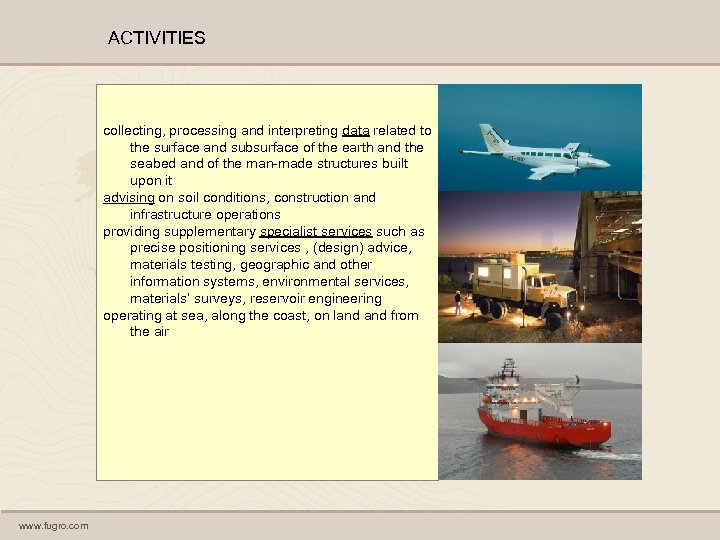
Task: Click text "materials' surveys, reservoir engineering"
Action: 256,299
